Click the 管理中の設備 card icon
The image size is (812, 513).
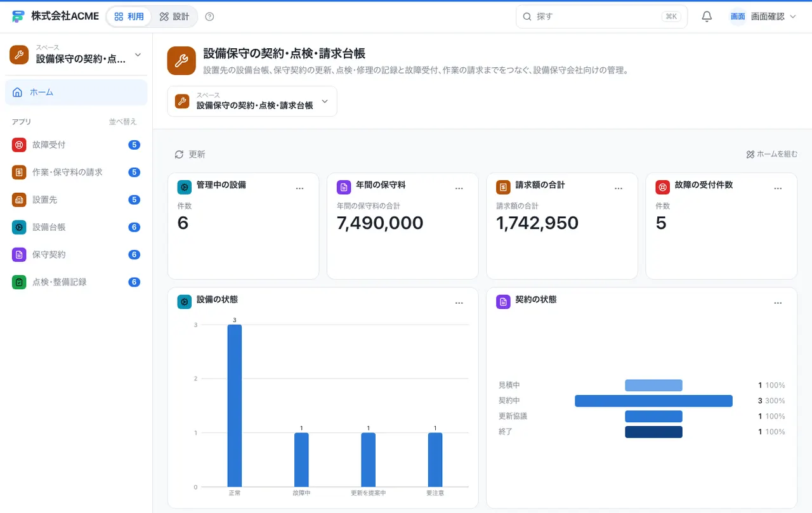(184, 187)
